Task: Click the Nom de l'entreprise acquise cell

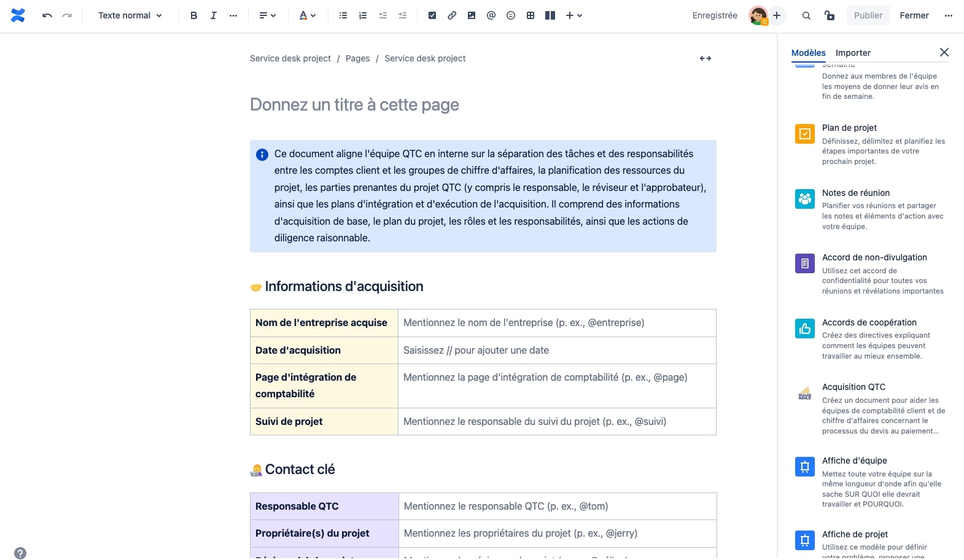Action: coord(324,323)
